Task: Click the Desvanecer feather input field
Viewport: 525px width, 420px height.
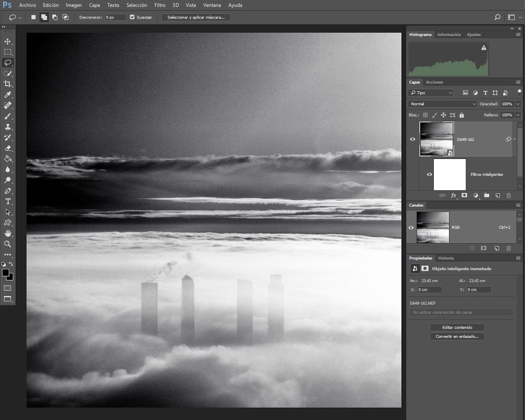Action: click(115, 17)
